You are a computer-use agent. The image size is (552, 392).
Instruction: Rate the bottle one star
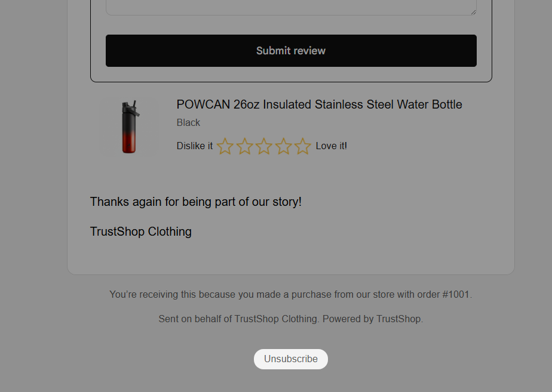225,146
